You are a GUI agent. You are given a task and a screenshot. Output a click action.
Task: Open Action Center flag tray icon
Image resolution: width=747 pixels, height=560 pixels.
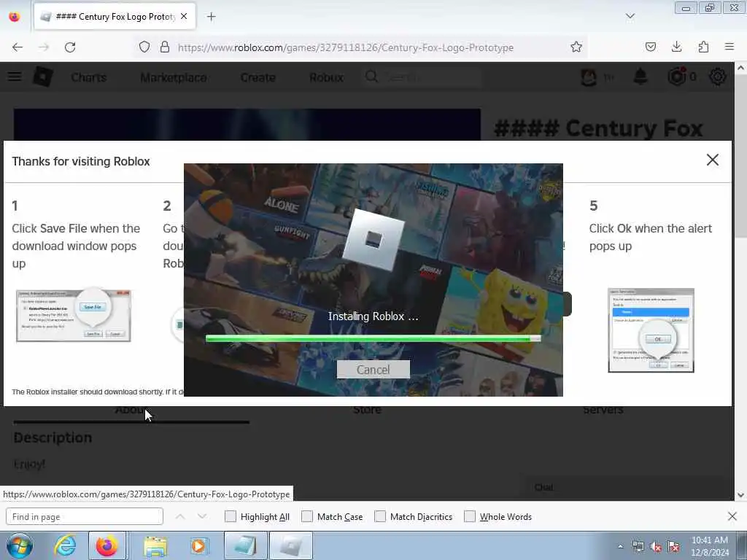[673, 547]
